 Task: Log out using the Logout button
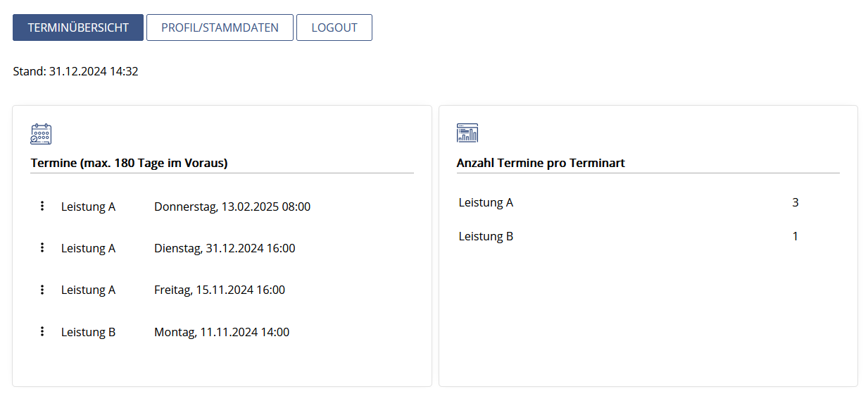(x=334, y=27)
